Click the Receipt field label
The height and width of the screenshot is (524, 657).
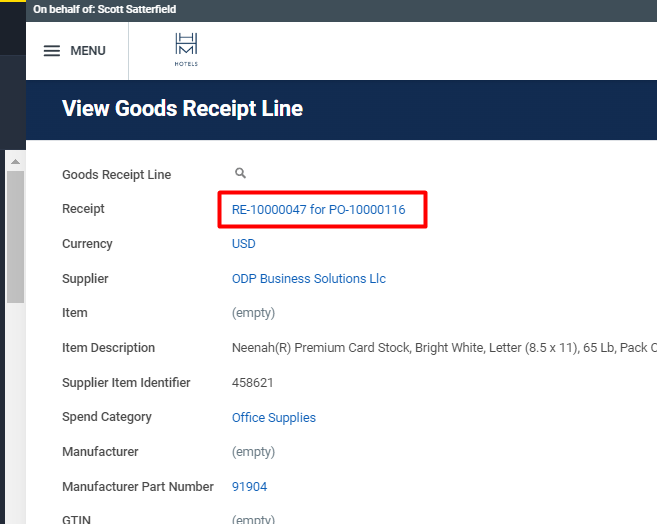click(x=83, y=209)
